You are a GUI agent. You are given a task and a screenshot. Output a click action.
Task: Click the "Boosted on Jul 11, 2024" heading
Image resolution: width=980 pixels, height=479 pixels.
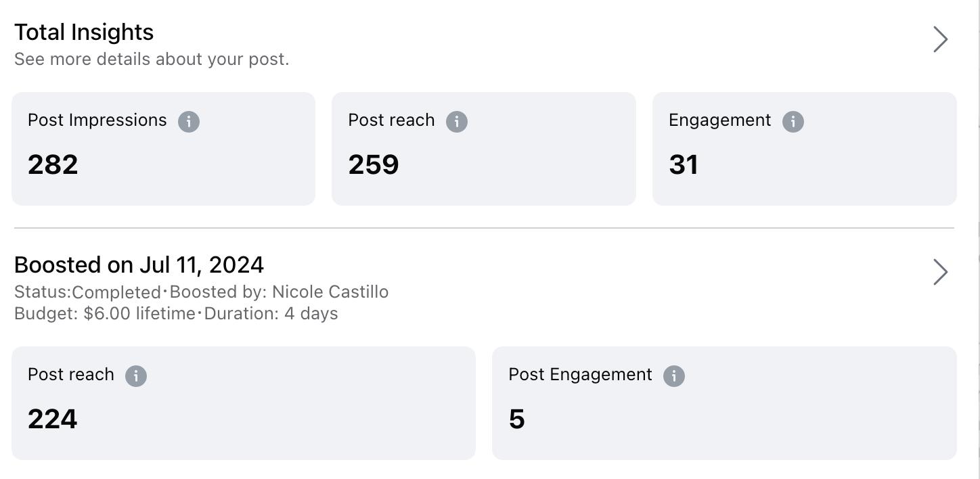click(x=139, y=265)
